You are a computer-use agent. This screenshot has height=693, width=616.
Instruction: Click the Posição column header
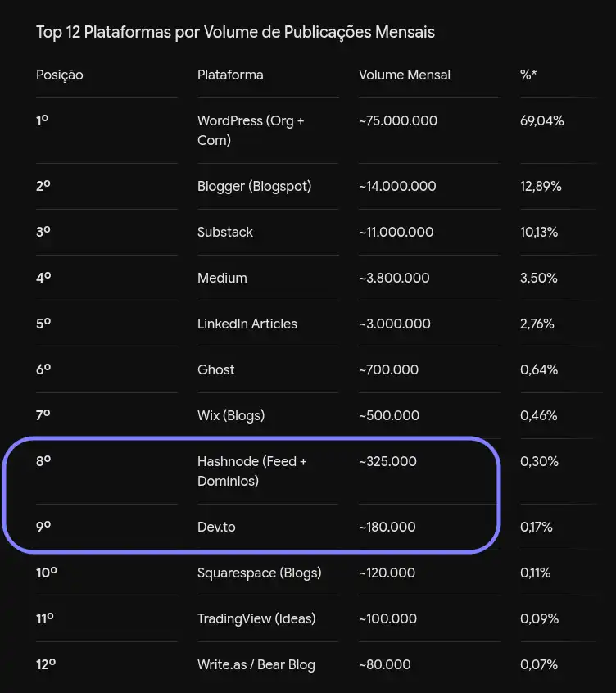click(59, 75)
